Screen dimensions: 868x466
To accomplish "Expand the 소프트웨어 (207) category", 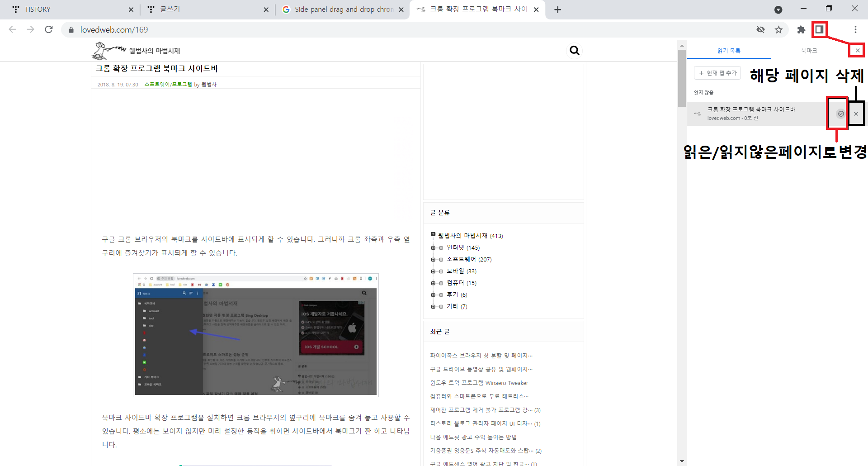I will [433, 260].
